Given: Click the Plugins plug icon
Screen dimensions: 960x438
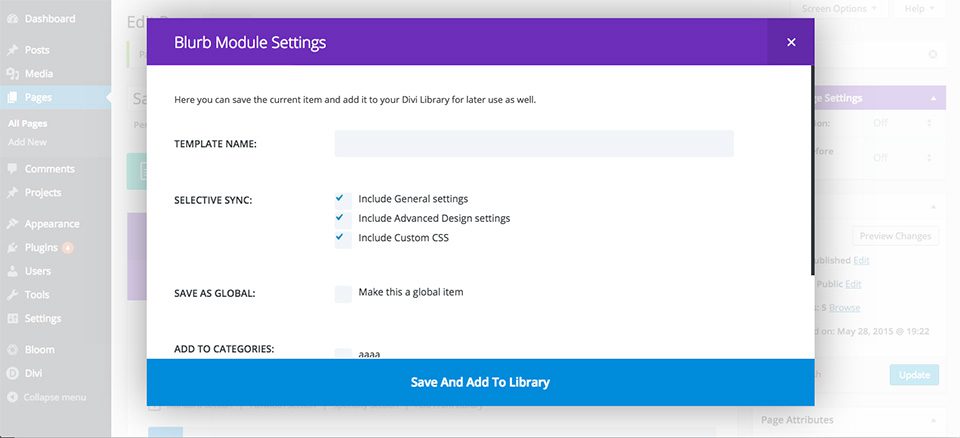Looking at the screenshot, I should pos(12,248).
